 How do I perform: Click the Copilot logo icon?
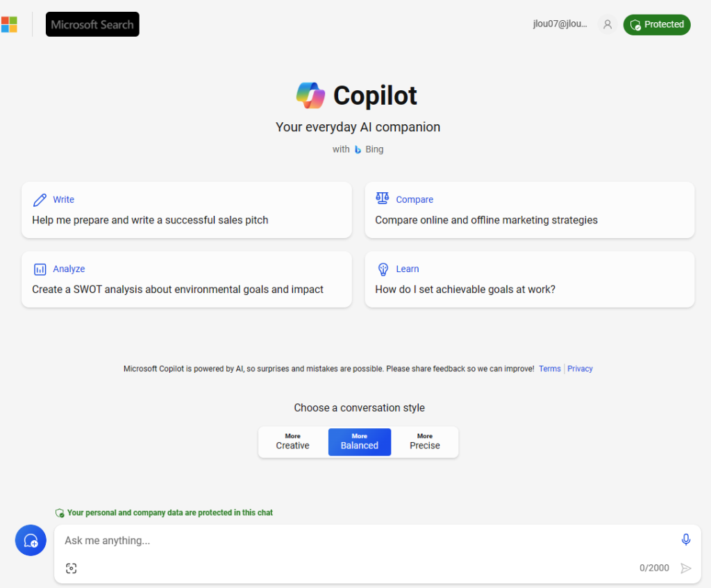310,96
